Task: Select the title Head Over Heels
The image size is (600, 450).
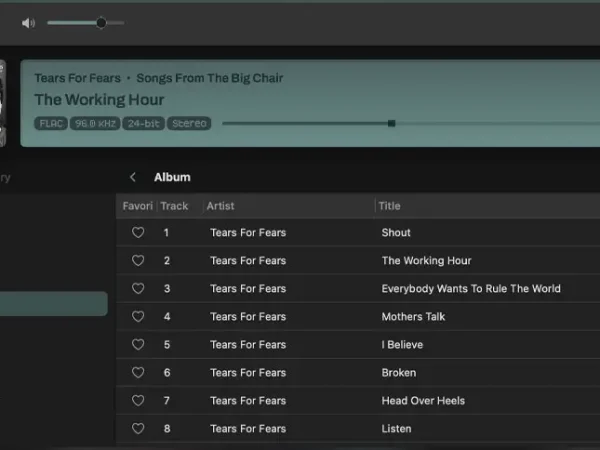Action: (x=423, y=401)
